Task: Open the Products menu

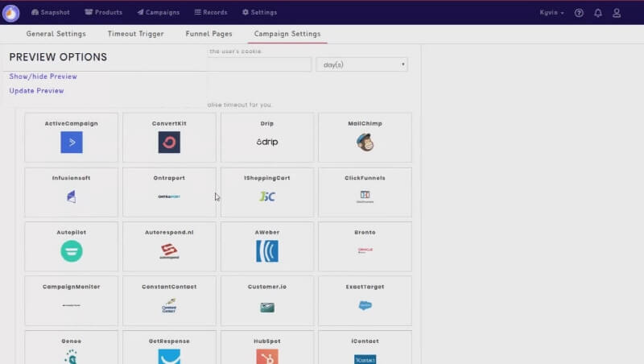Action: tap(104, 12)
